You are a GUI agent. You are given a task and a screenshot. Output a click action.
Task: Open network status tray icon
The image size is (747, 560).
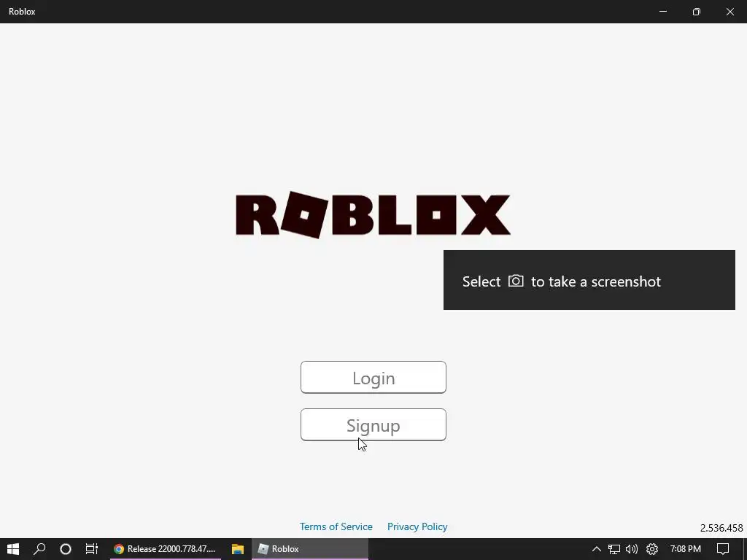pyautogui.click(x=614, y=549)
